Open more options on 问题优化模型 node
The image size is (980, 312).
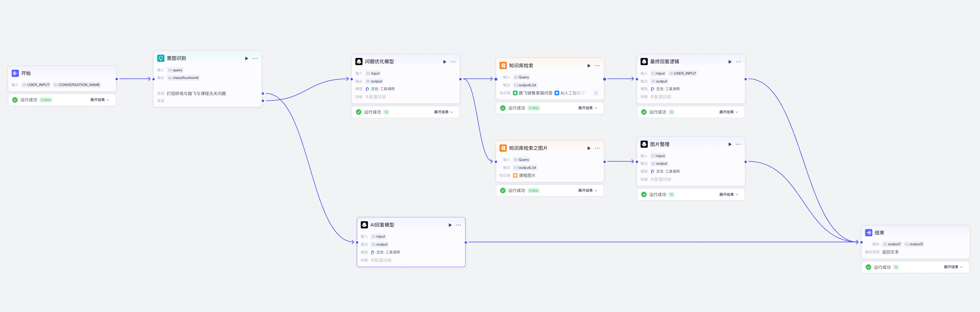coord(453,62)
